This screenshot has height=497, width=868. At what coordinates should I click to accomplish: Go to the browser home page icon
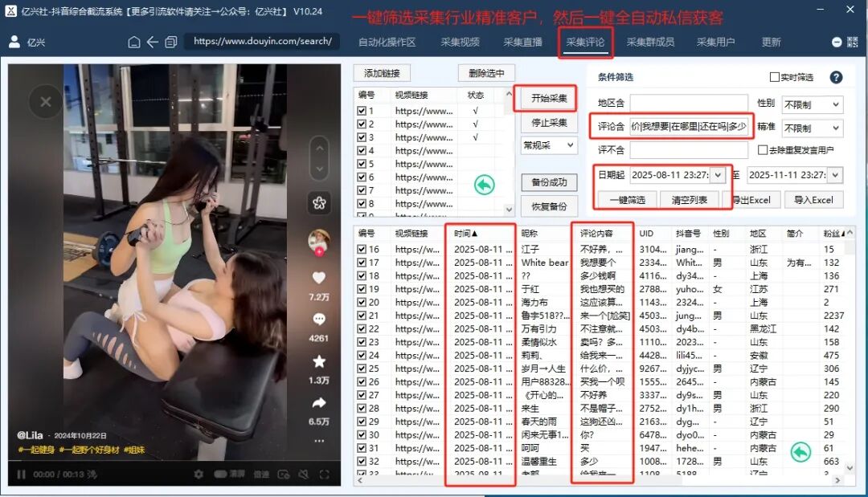134,42
